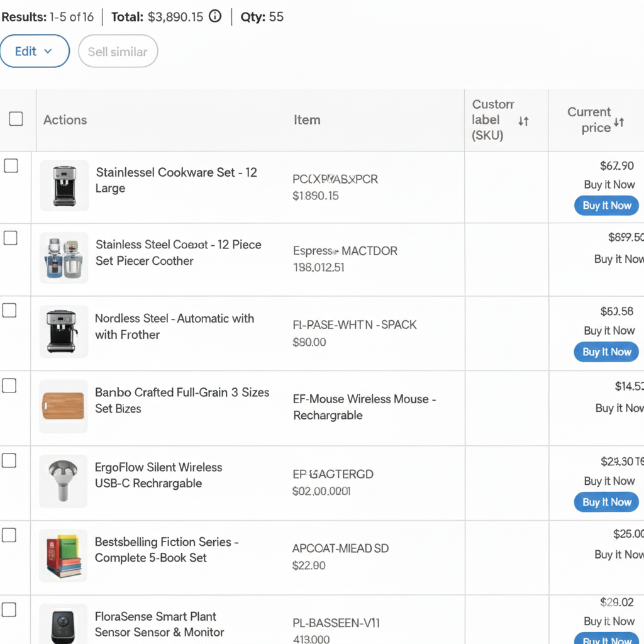Viewport: 644px width, 644px height.
Task: Sort by Custom label (SKU) arrows
Action: (523, 121)
